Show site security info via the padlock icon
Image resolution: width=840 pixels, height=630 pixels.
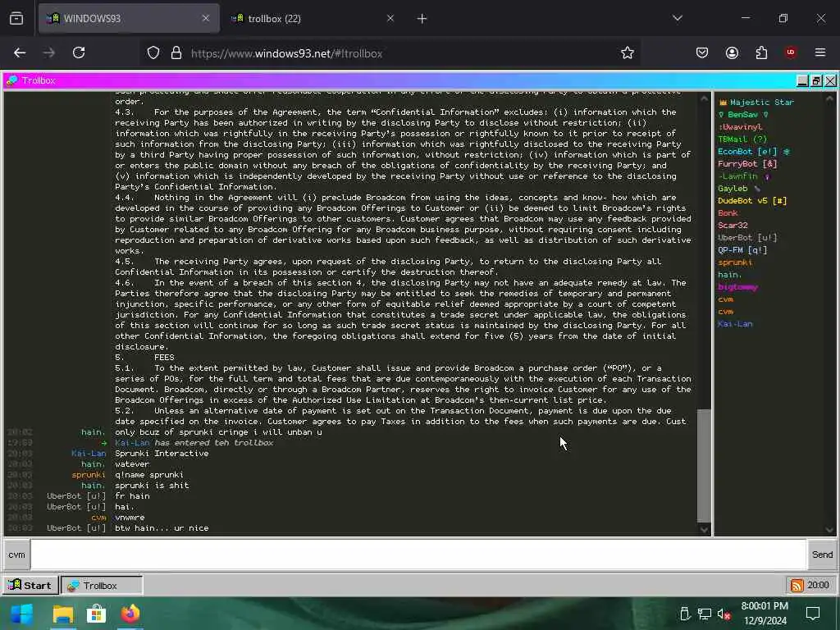176,53
